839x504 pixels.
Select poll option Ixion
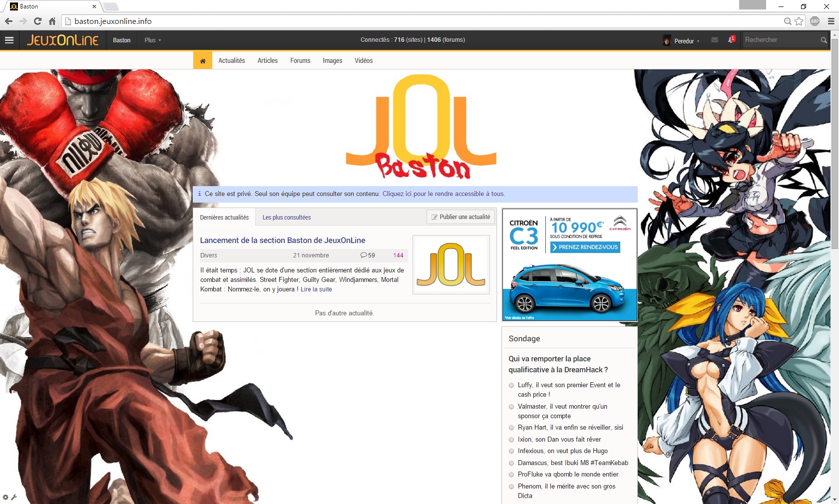(x=511, y=440)
